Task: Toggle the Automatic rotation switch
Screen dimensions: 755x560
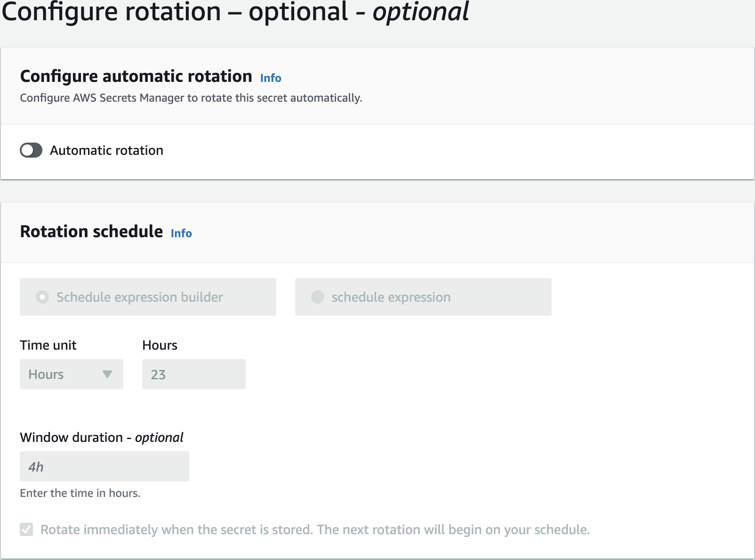Action: tap(31, 151)
